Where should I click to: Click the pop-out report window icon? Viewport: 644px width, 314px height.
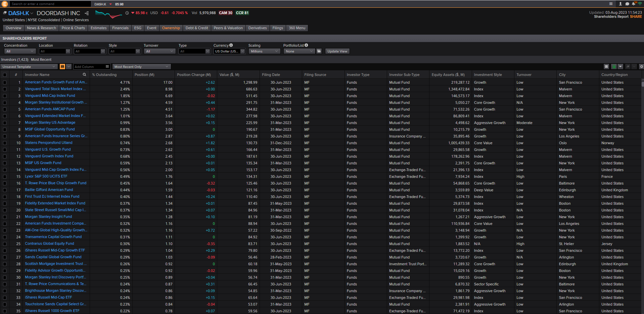click(x=628, y=67)
